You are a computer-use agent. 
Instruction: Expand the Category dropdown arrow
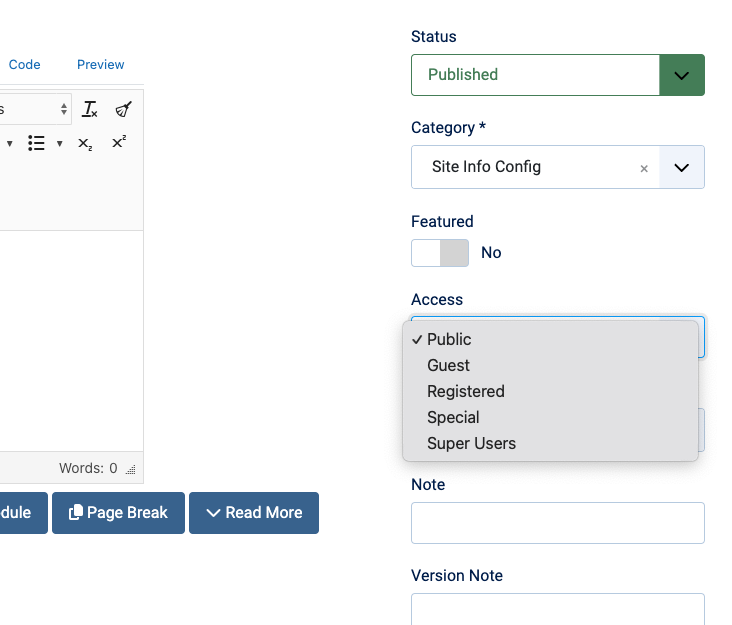(681, 167)
